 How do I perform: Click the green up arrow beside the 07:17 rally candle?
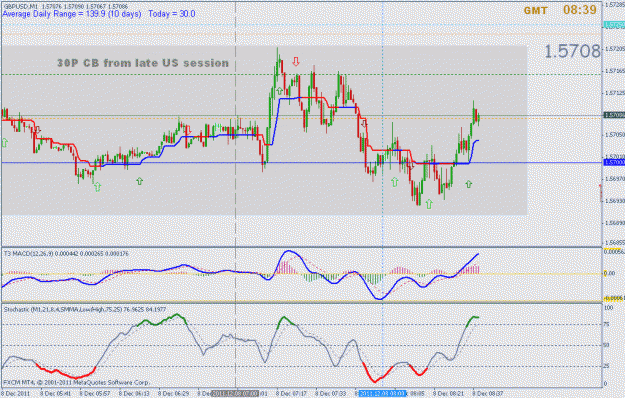[279, 91]
